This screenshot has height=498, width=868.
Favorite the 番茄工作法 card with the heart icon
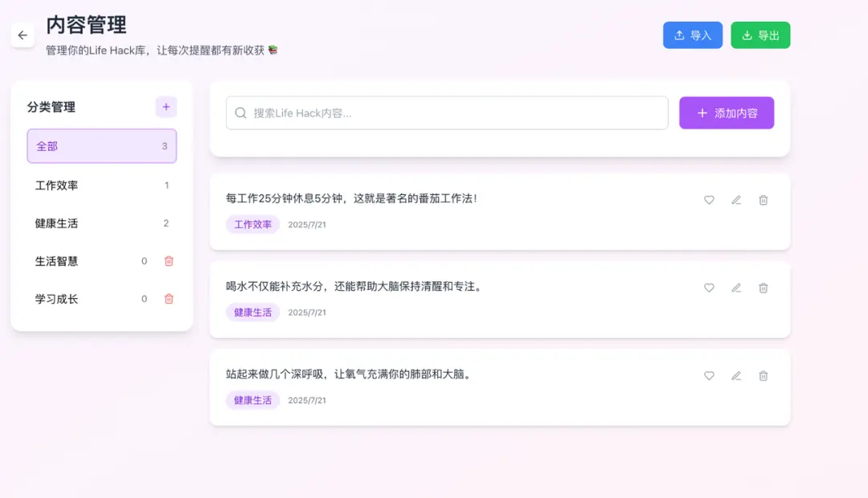pos(708,200)
